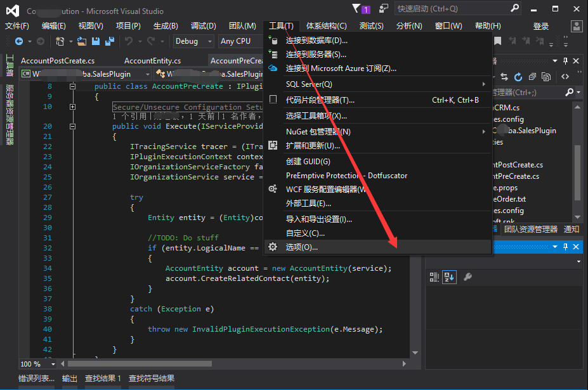Click the collapse all icon in Solution Explorer
Image resolution: width=588 pixels, height=390 pixels.
(x=532, y=77)
